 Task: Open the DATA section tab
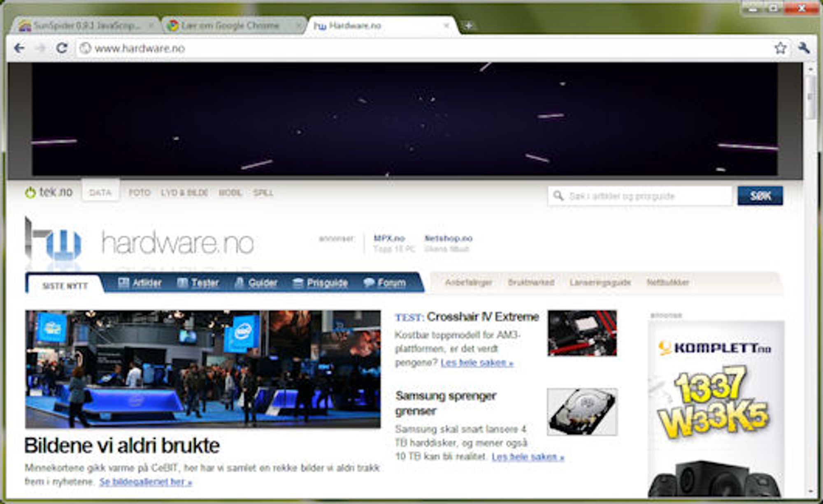(100, 192)
